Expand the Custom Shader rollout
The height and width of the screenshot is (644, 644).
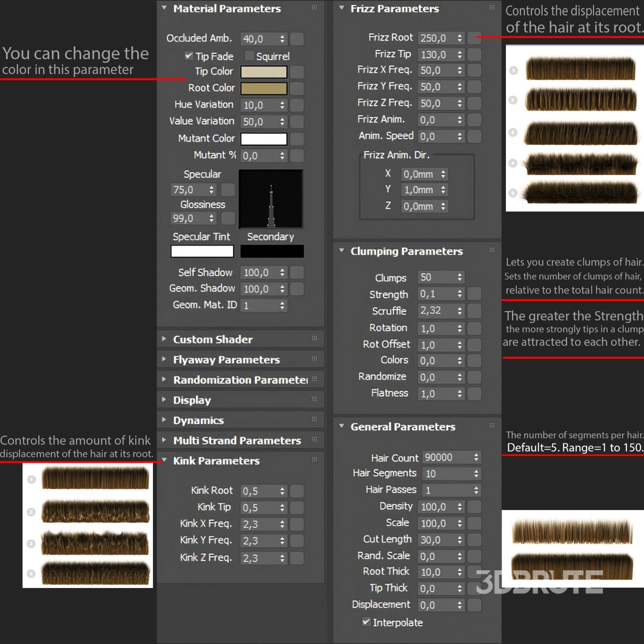click(213, 339)
